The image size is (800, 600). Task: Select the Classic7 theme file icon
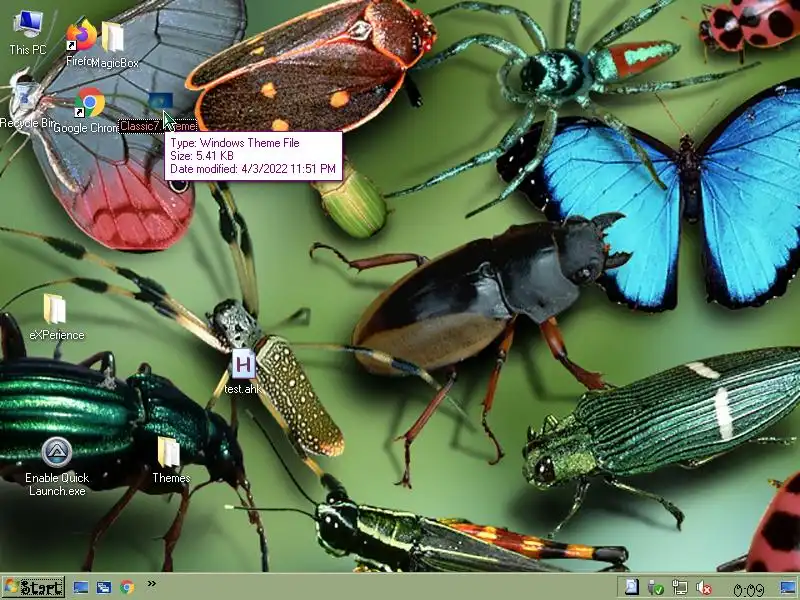161,103
